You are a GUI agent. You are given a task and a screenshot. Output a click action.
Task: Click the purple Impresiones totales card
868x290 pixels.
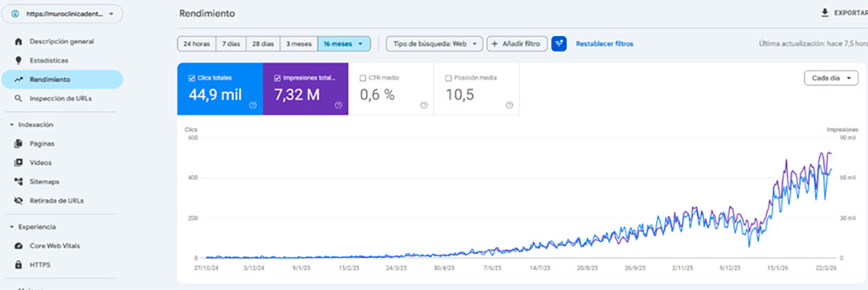coord(306,89)
